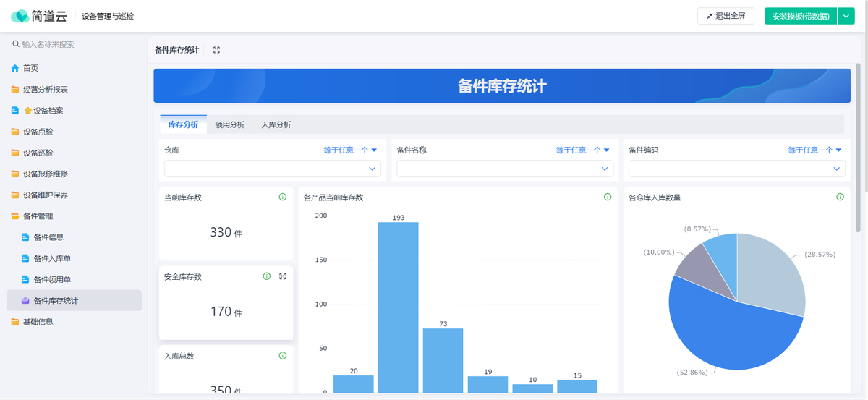Open 设备档案 in the sidebar
Viewport: 868px width, 400px height.
pos(48,111)
